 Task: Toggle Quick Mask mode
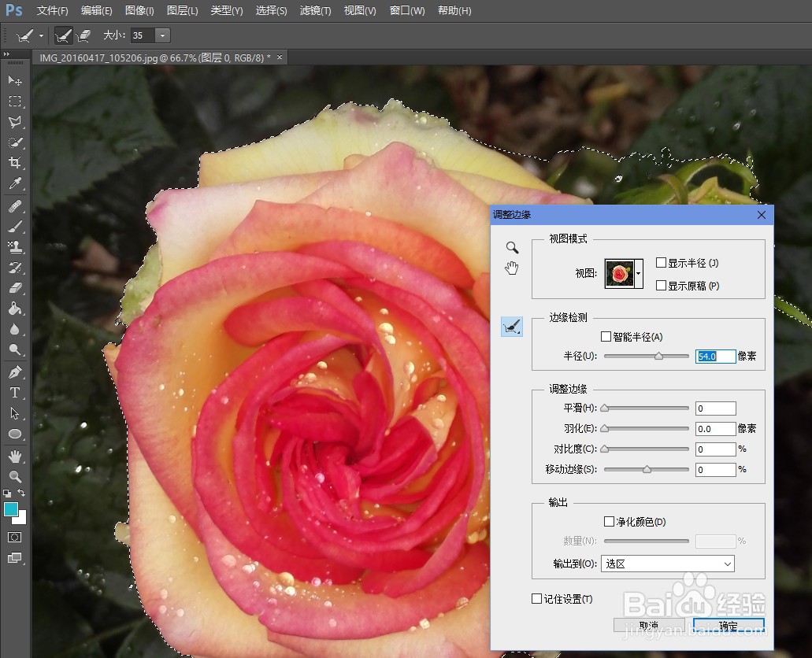coord(14,538)
